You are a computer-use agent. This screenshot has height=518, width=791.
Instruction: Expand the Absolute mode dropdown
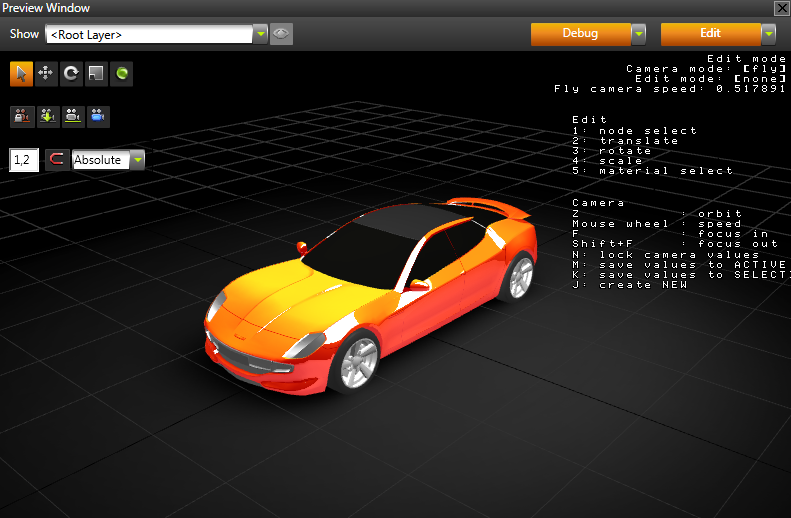137,160
